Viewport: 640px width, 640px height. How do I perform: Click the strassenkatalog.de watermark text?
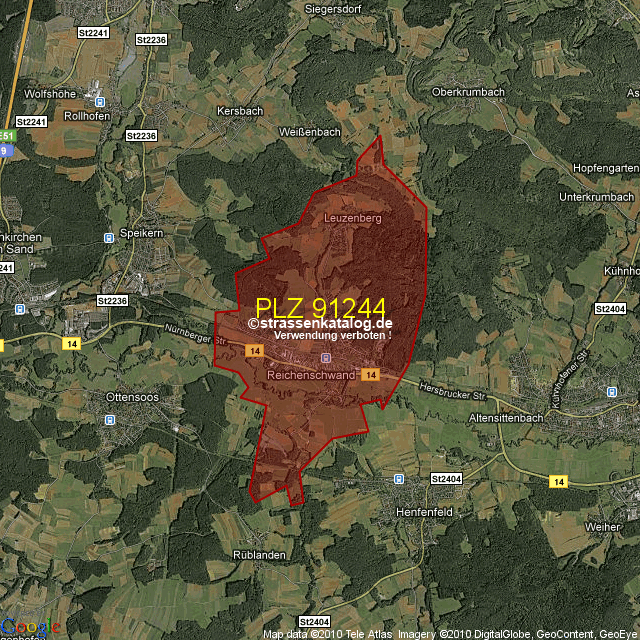320,323
